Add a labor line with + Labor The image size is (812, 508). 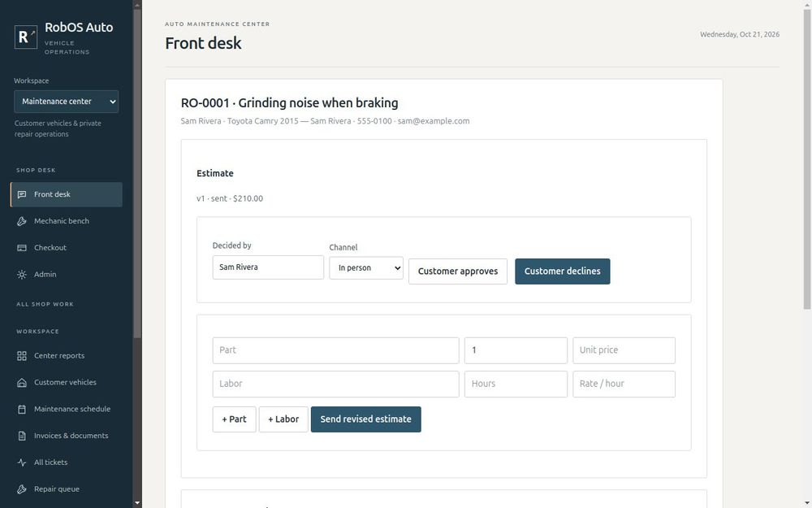tap(283, 419)
